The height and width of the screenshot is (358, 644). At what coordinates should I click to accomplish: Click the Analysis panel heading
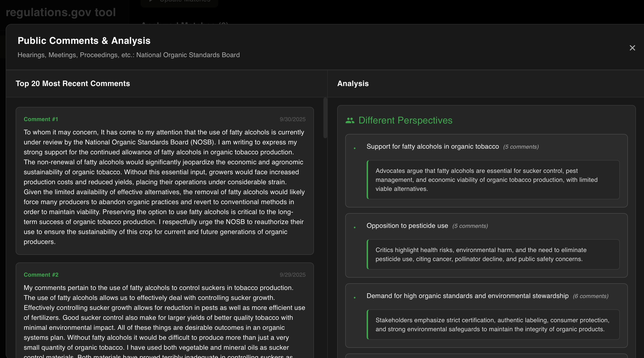point(353,84)
